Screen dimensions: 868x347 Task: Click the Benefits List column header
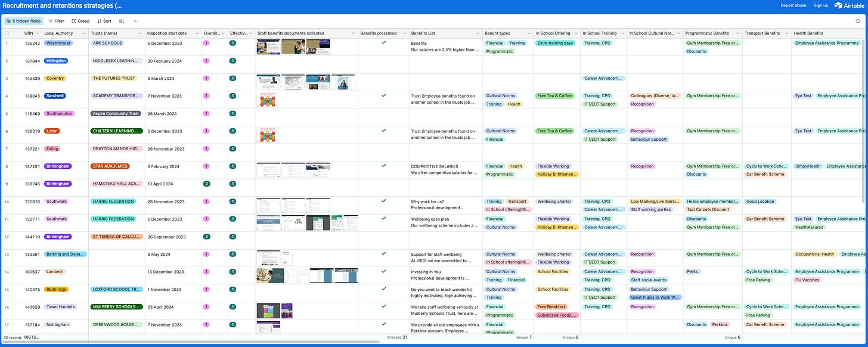pos(445,33)
